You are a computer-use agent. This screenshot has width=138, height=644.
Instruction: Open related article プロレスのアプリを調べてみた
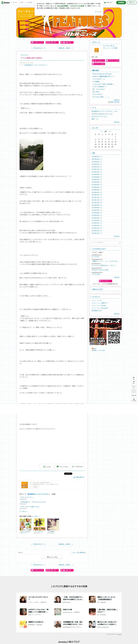[30, 507]
